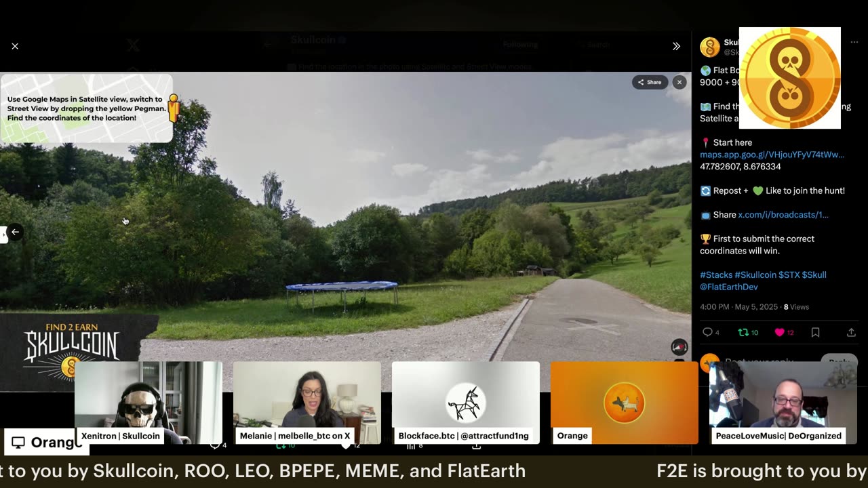Click the #Skullcoin hashtag
This screenshot has height=488, width=868.
click(755, 275)
